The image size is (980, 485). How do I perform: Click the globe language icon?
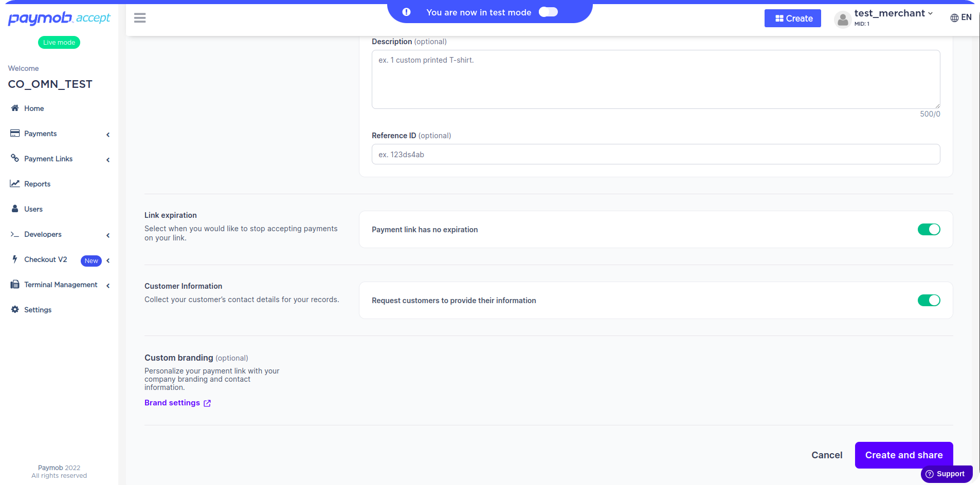click(x=953, y=17)
